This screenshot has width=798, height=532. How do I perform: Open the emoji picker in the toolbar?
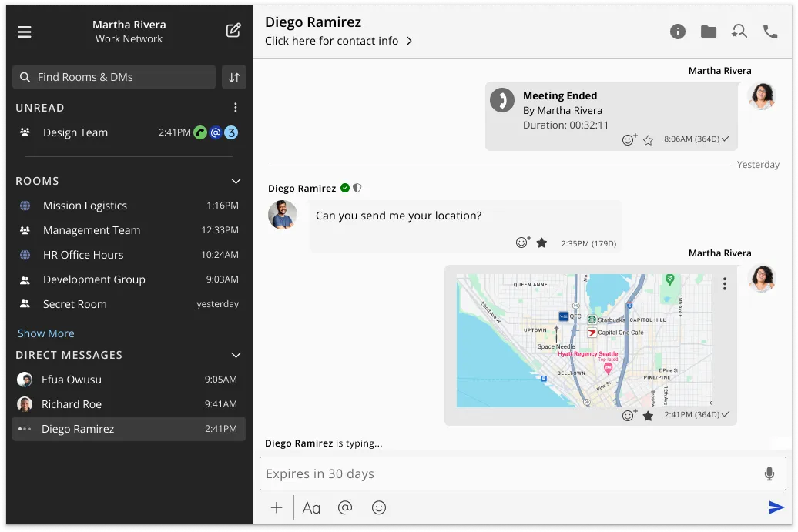point(378,507)
